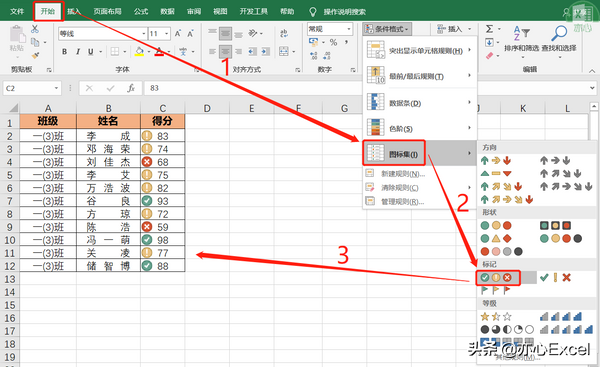
Task: Select three triangles direction icon set
Action: 496,174
